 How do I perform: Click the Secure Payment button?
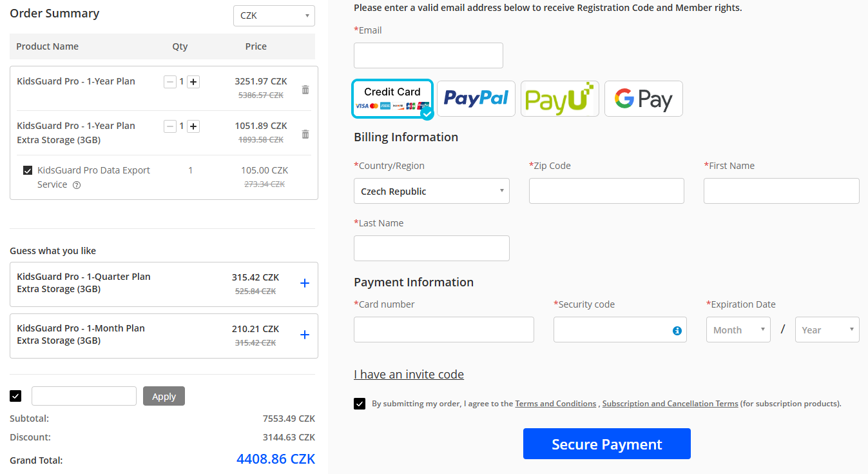(x=606, y=444)
